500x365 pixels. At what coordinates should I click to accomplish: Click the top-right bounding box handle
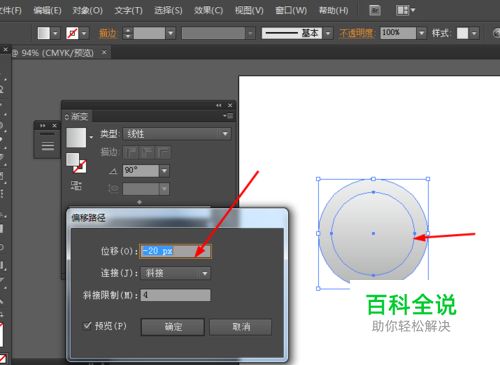coord(428,179)
